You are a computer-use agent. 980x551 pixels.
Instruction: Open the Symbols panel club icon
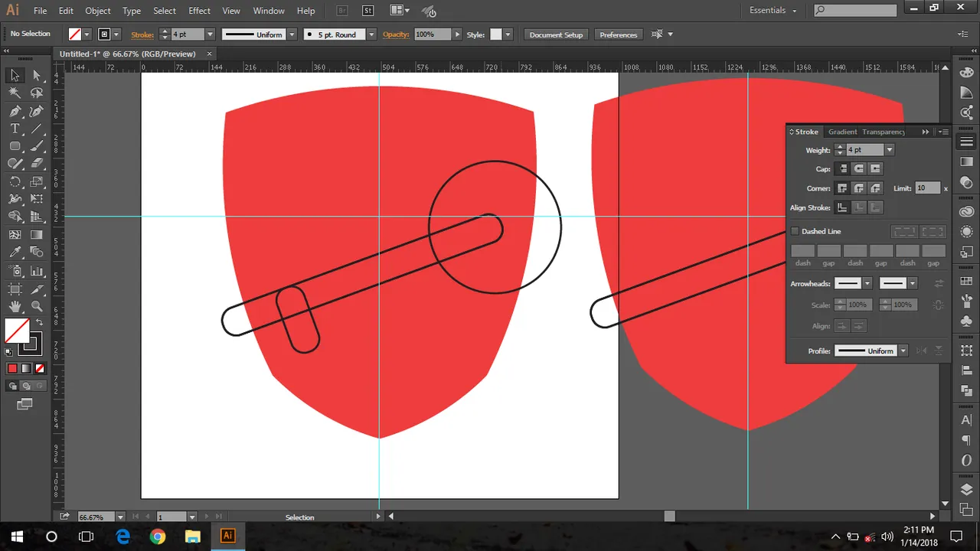pyautogui.click(x=966, y=321)
